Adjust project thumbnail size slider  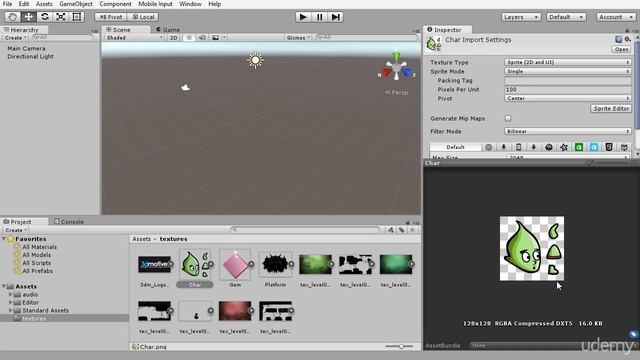pos(400,347)
